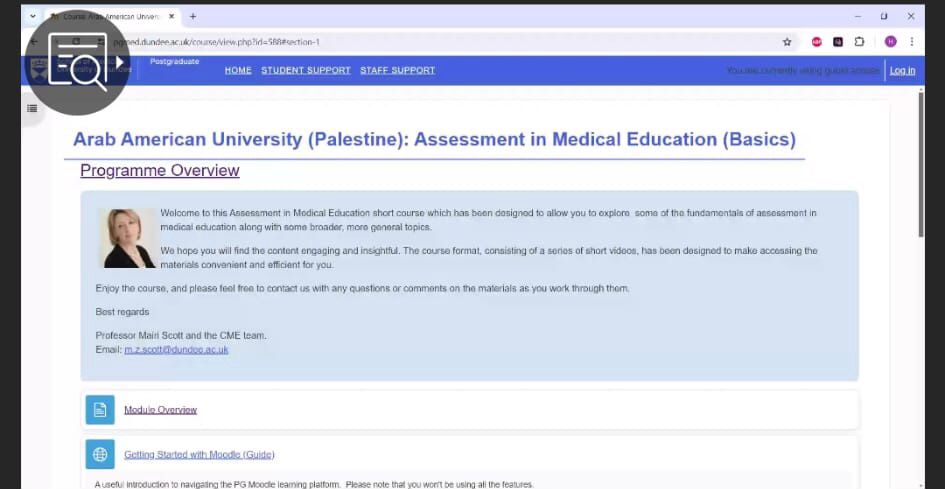Screen dimensions: 945x489
Task: Open the Extensions puzzle icon
Action: (859, 42)
